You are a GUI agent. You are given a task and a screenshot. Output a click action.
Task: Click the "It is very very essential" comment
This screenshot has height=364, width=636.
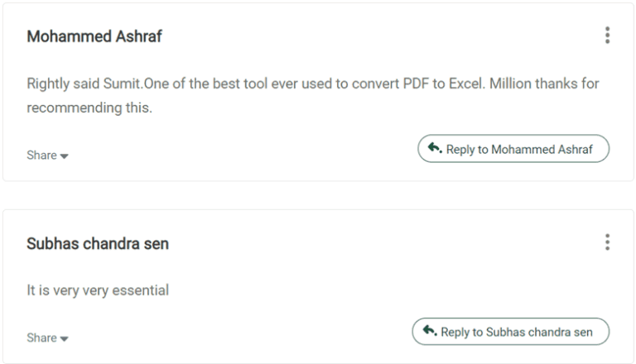click(x=98, y=290)
